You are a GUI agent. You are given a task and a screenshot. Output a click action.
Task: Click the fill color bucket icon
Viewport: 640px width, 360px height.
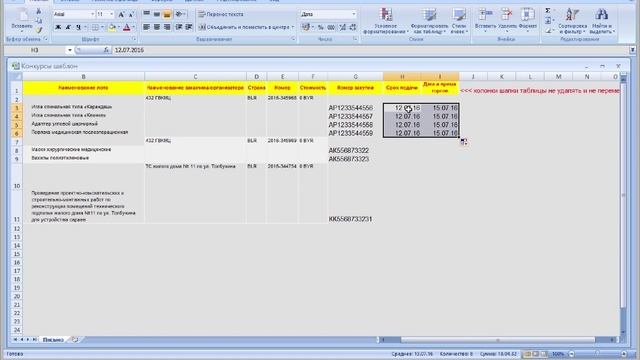(112, 27)
